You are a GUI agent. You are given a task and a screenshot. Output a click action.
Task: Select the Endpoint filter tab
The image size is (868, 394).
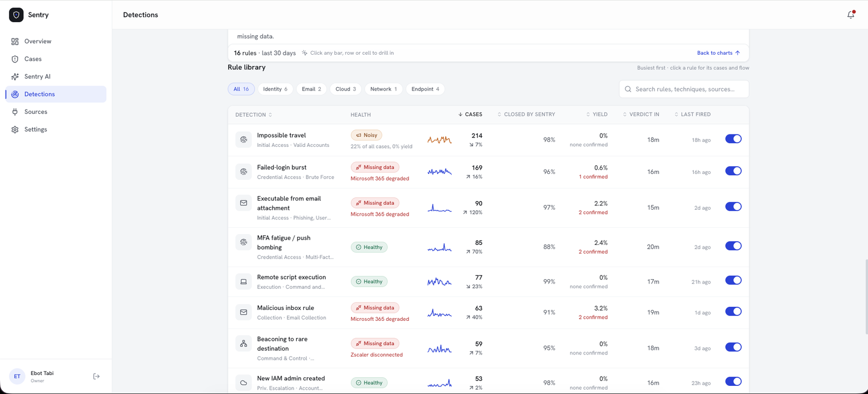pyautogui.click(x=425, y=89)
